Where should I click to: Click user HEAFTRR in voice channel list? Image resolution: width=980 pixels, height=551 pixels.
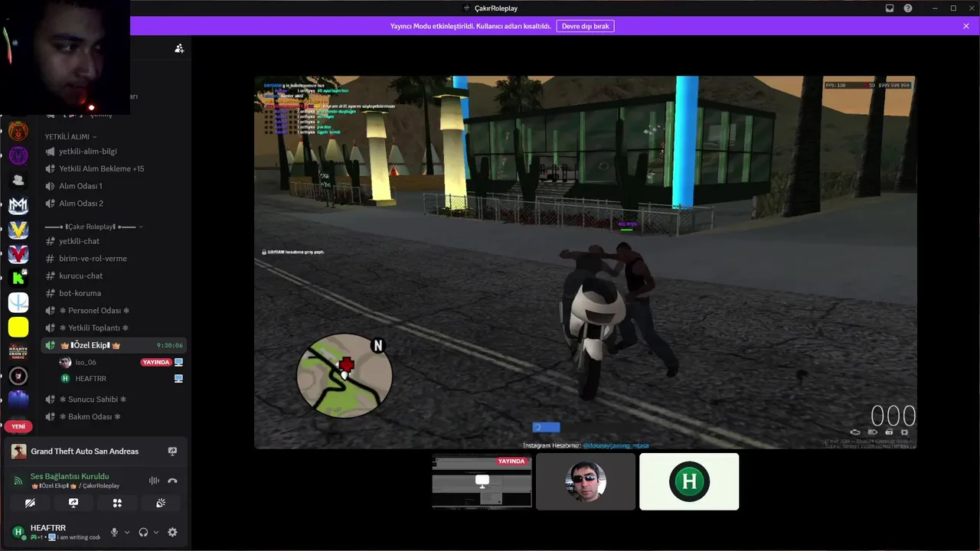coord(90,379)
